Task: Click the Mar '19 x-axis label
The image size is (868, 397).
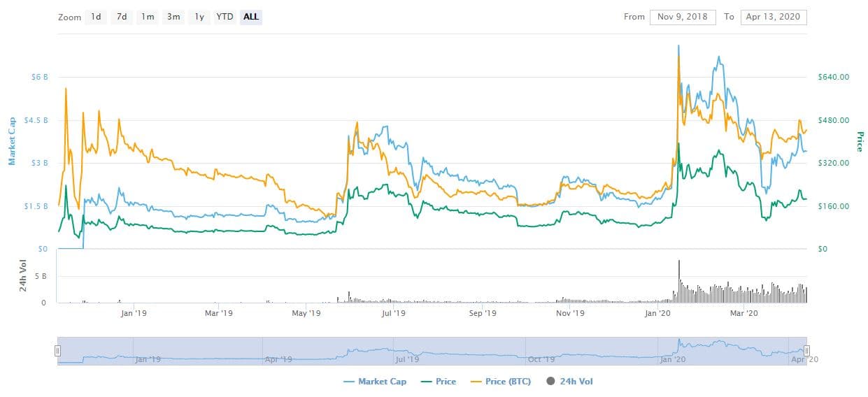Action: pyautogui.click(x=219, y=313)
